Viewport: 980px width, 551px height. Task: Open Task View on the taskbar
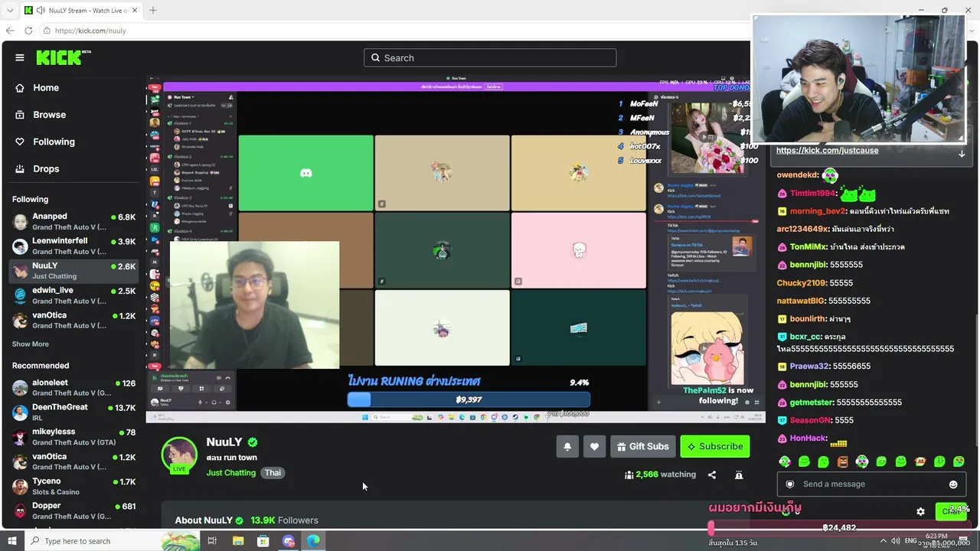click(212, 541)
